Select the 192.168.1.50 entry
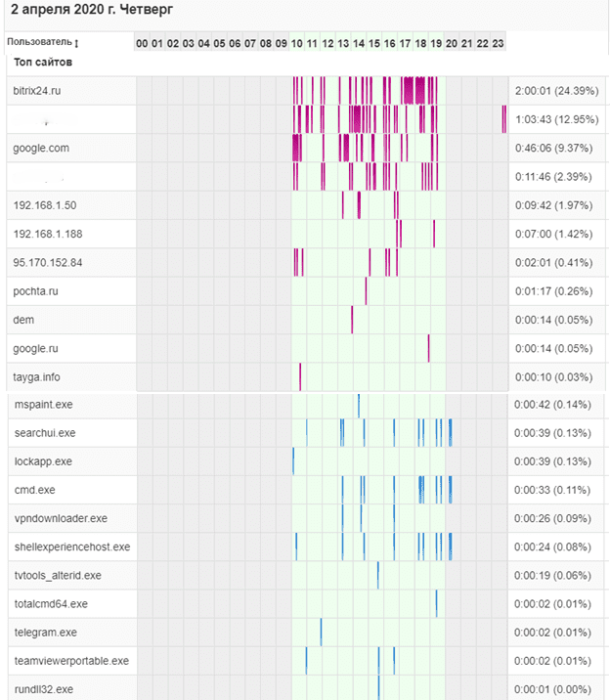The image size is (610, 700). 45,205
